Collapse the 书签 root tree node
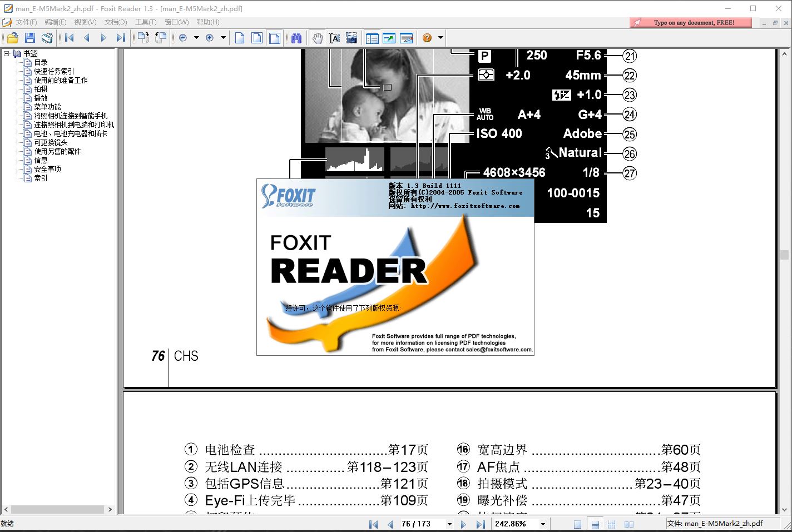792x532 pixels. (x=7, y=53)
